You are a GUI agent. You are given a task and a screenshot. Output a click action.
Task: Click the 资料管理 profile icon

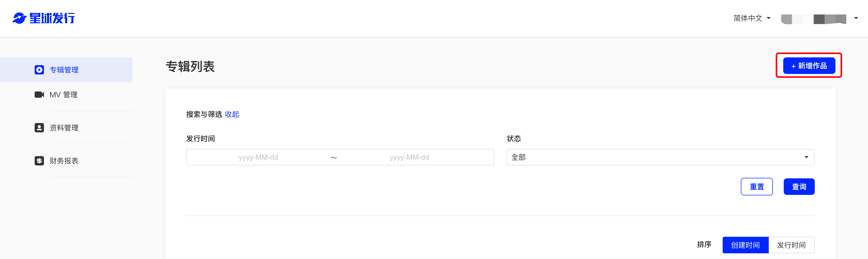[39, 128]
